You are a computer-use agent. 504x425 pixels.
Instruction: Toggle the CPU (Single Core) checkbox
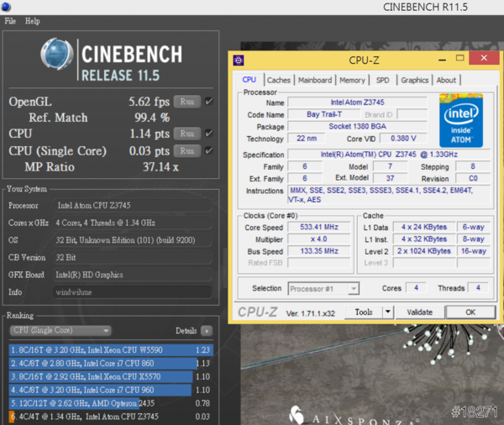209,151
